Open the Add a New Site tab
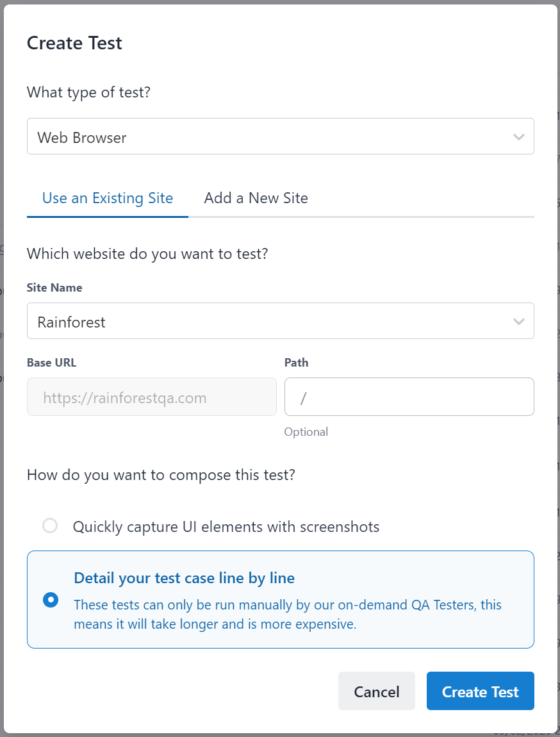 [x=256, y=198]
